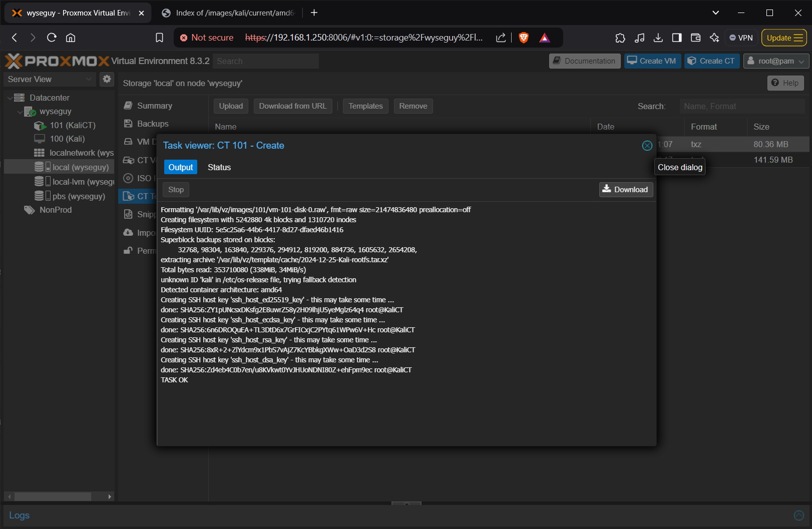Viewport: 812px width, 529px height.
Task: Open the tree settings gear icon
Action: 107,79
